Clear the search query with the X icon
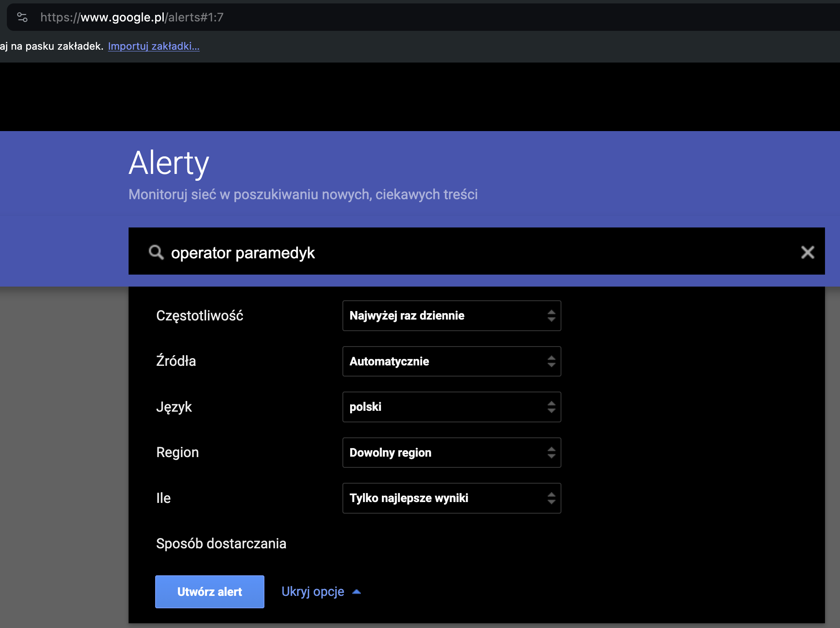Image resolution: width=840 pixels, height=628 pixels. (x=807, y=253)
